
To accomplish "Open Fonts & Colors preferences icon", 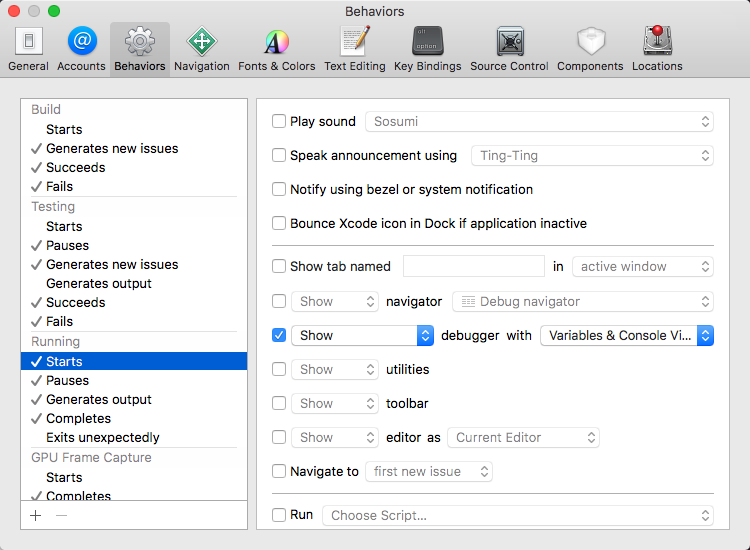I will pyautogui.click(x=276, y=41).
